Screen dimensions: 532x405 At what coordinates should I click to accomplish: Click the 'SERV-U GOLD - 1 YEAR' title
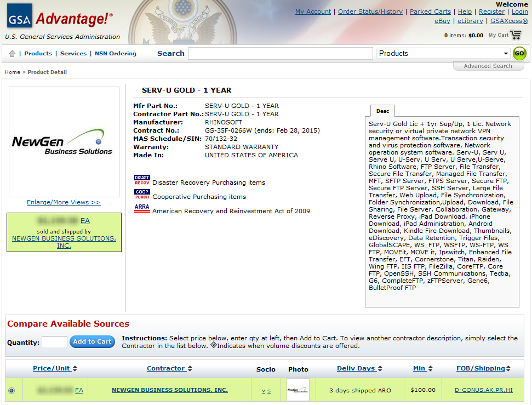click(x=187, y=90)
